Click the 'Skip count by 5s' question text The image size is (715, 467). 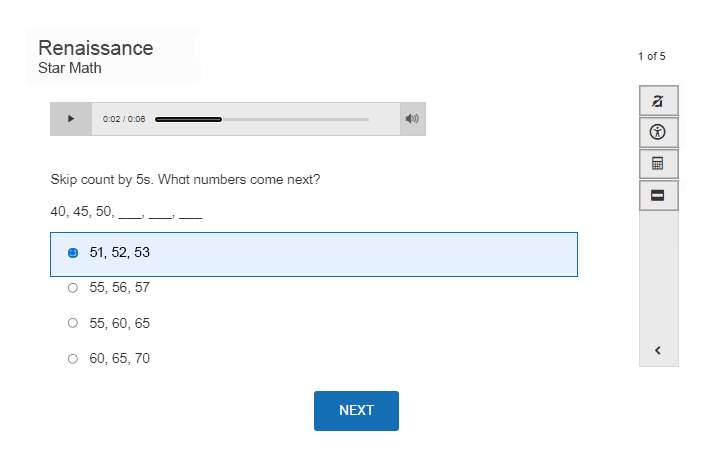[185, 180]
